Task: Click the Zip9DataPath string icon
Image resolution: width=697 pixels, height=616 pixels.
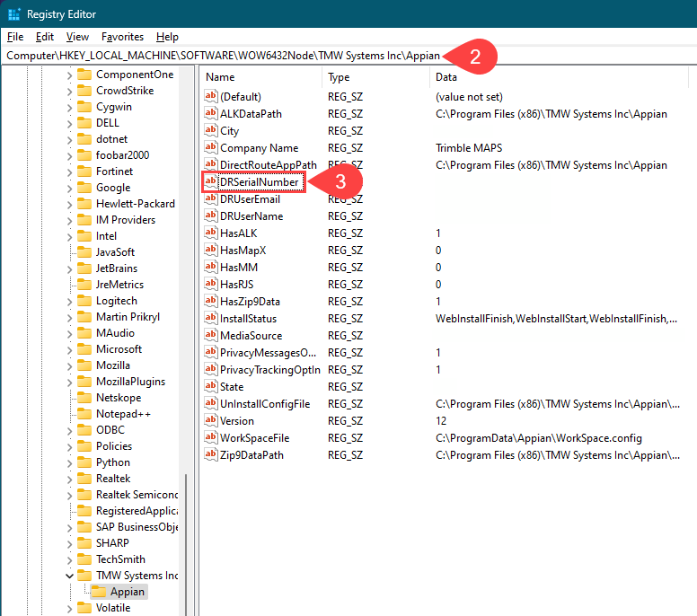Action: tap(211, 454)
